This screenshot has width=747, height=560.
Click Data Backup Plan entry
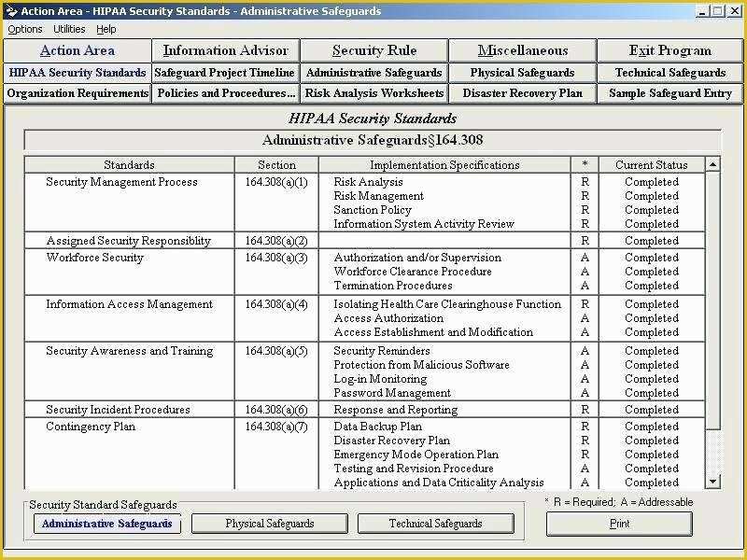pyautogui.click(x=378, y=427)
